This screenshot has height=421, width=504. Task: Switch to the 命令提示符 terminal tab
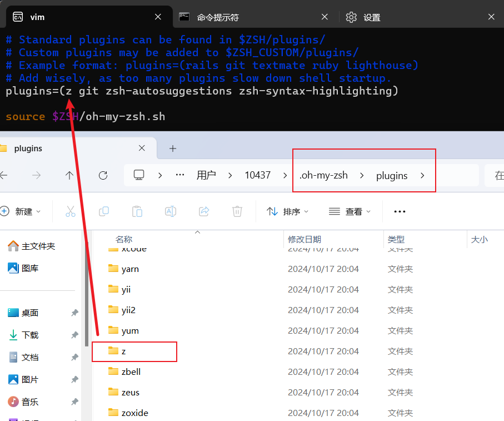point(254,17)
